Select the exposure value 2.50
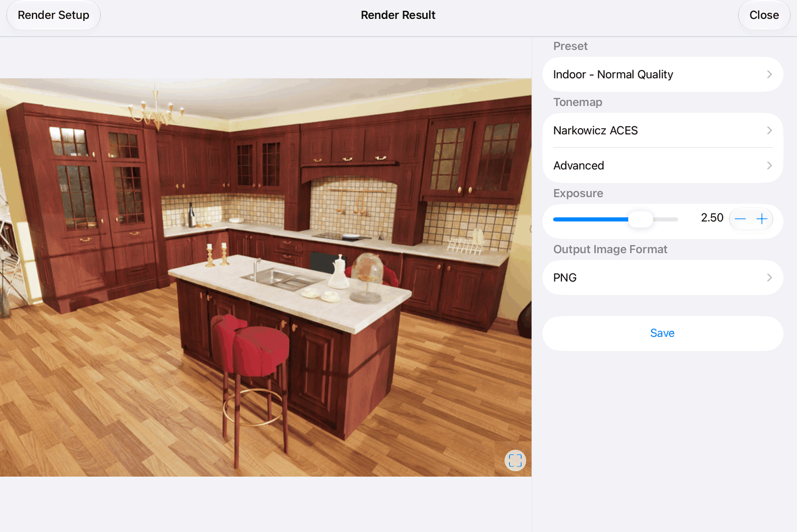The width and height of the screenshot is (797, 532). pos(712,218)
